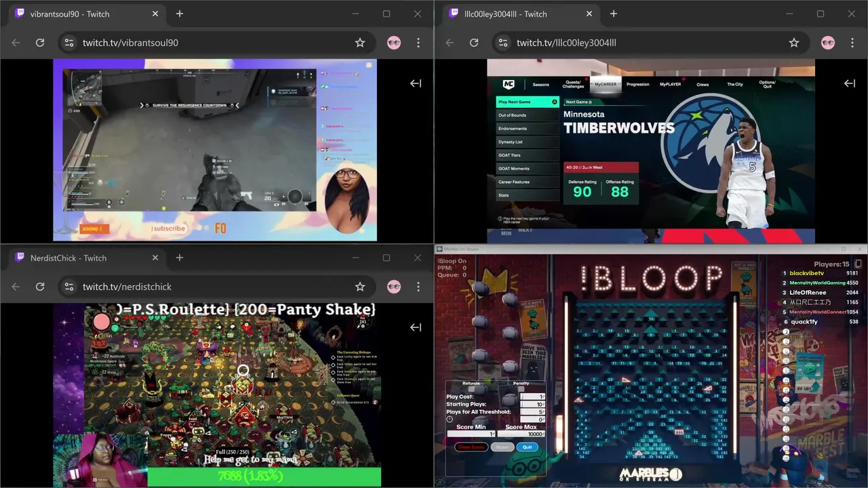This screenshot has height=488, width=868.
Task: Click LifeOfRenee in the Marbles leaderboard
Action: [x=808, y=293]
